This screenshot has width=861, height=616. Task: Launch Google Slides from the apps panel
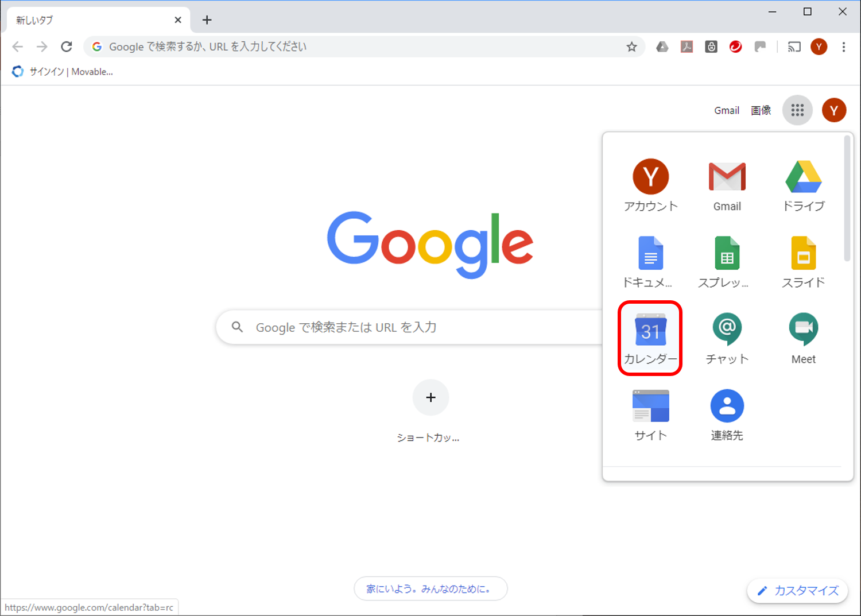[803, 261]
